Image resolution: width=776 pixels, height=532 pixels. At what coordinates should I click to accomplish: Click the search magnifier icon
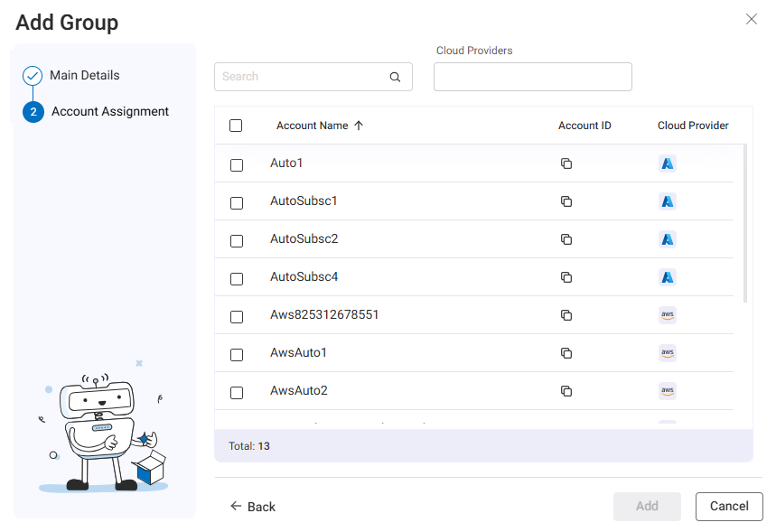(395, 78)
